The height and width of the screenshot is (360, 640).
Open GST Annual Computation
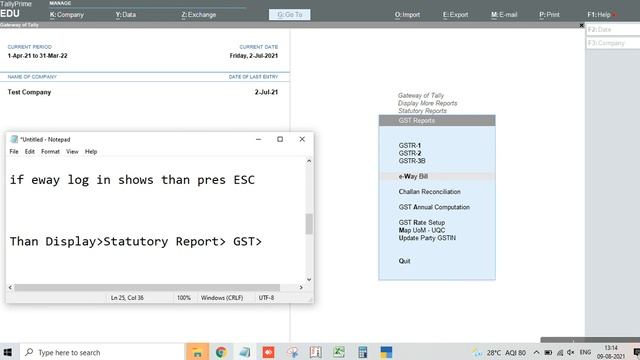(434, 207)
